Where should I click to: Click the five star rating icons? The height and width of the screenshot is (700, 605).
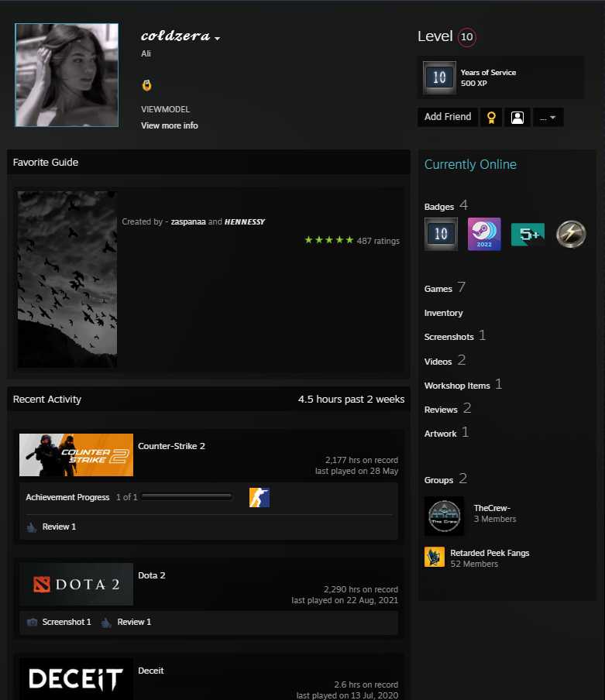click(x=328, y=240)
